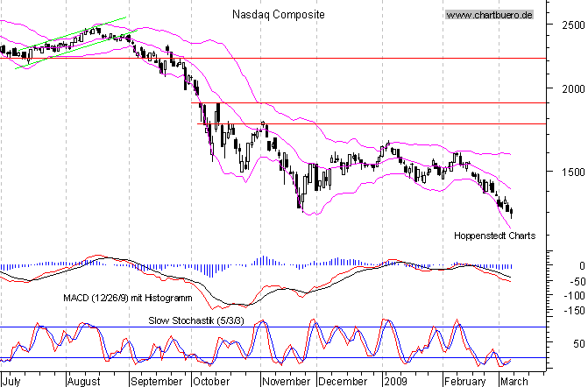Click the November label on the time axis
Screen dimensions: 588x387
point(287,382)
